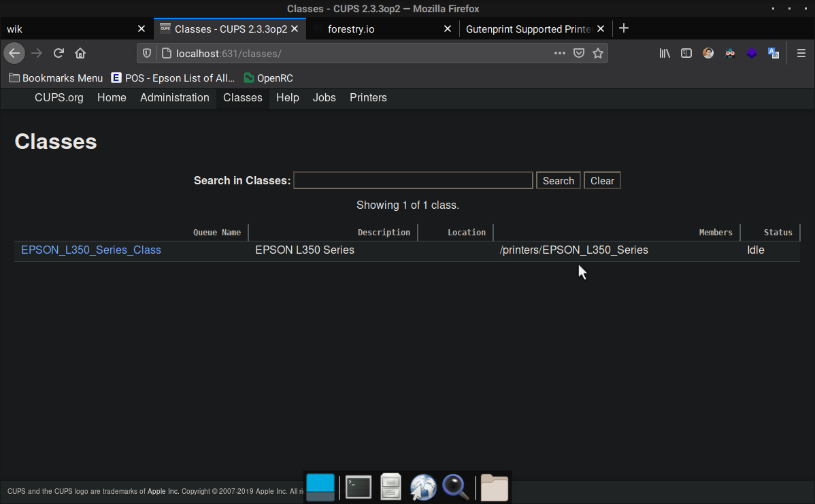The height and width of the screenshot is (504, 815).
Task: Go back with the browser back arrow
Action: (x=14, y=54)
